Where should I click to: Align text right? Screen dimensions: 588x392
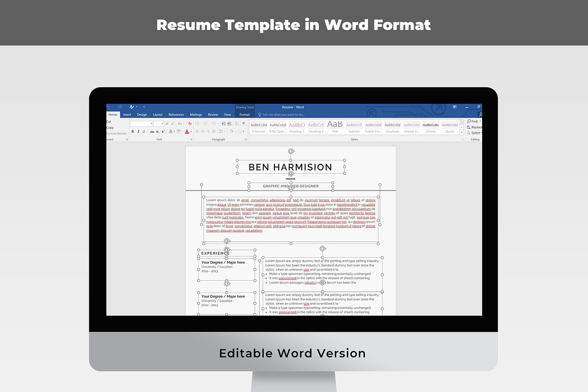[x=208, y=131]
